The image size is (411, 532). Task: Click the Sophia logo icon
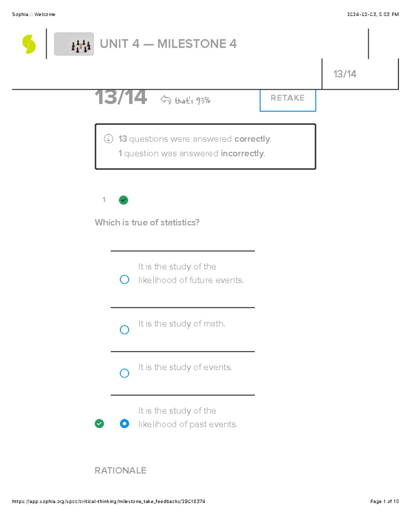27,45
